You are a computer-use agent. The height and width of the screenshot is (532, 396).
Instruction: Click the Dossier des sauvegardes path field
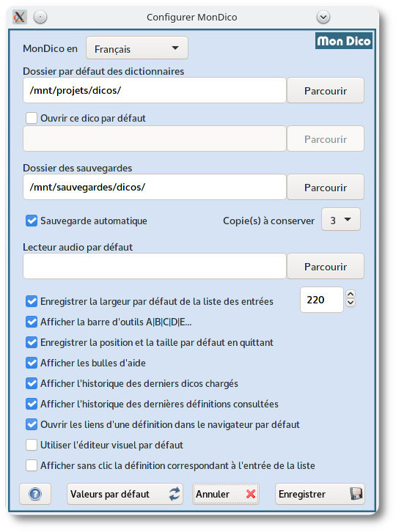pos(155,187)
